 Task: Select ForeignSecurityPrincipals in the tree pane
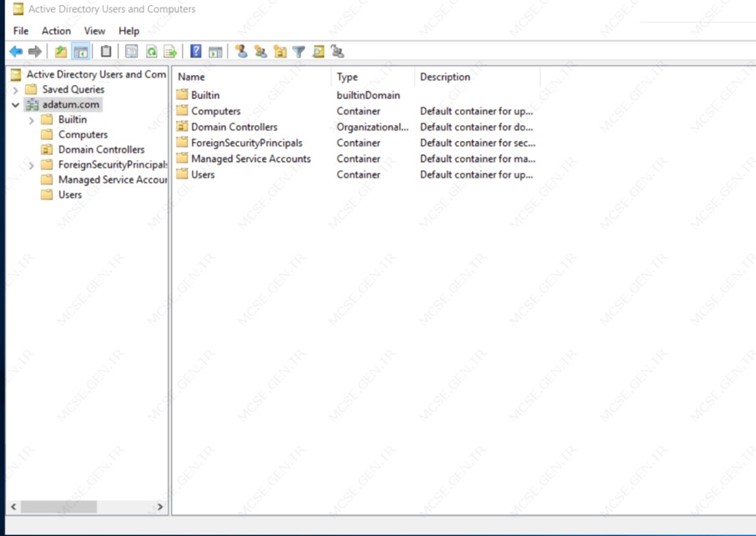[x=112, y=165]
